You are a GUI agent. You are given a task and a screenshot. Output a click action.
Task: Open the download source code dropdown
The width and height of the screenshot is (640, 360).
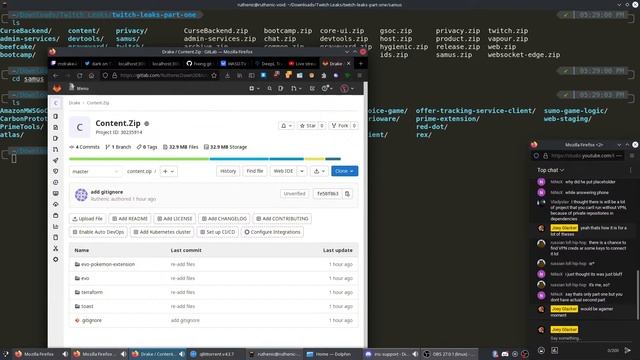(319, 171)
